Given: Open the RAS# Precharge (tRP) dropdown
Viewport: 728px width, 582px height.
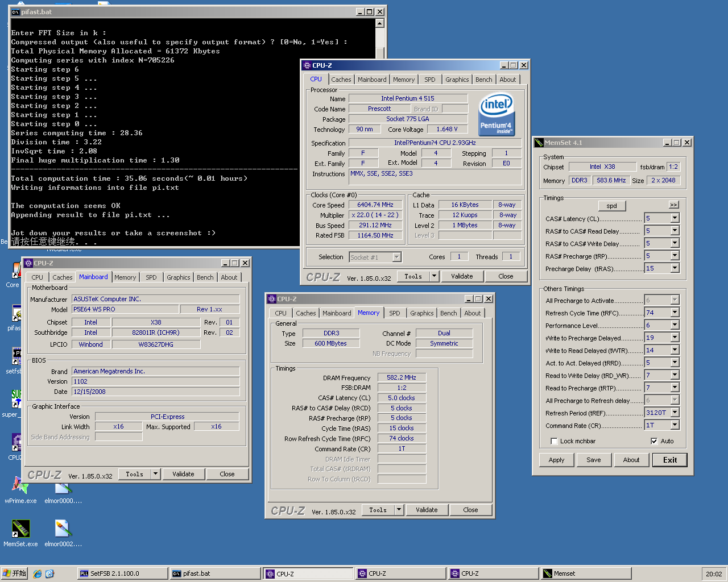Looking at the screenshot, I should [x=675, y=256].
